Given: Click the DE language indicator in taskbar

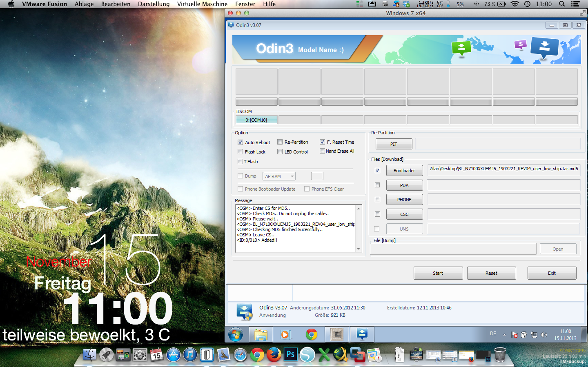Looking at the screenshot, I should 493,334.
